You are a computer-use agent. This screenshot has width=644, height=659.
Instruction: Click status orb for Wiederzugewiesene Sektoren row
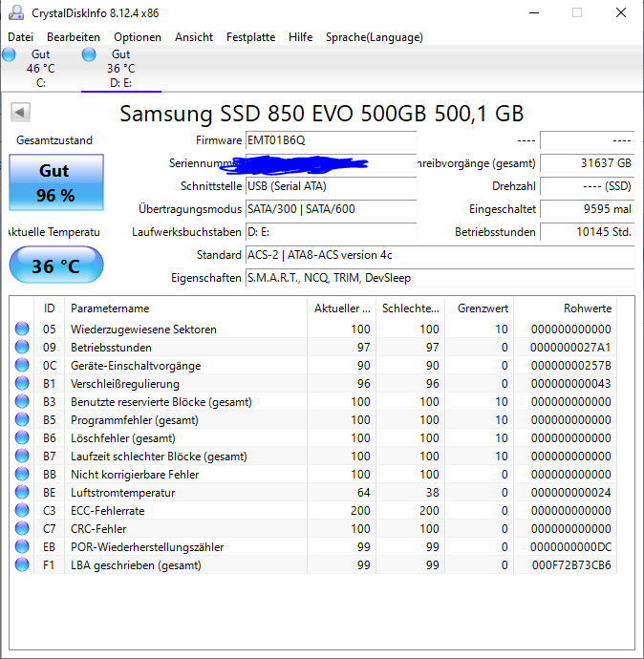[x=22, y=329]
